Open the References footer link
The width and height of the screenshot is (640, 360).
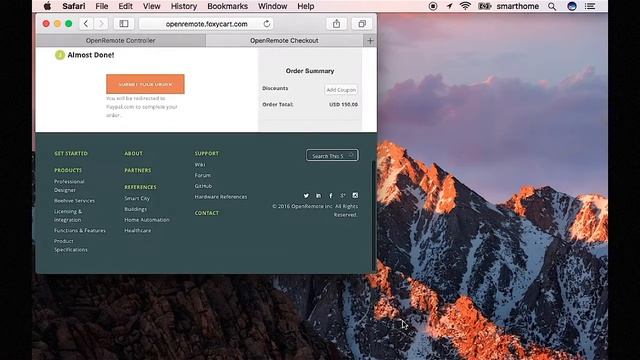(x=140, y=187)
